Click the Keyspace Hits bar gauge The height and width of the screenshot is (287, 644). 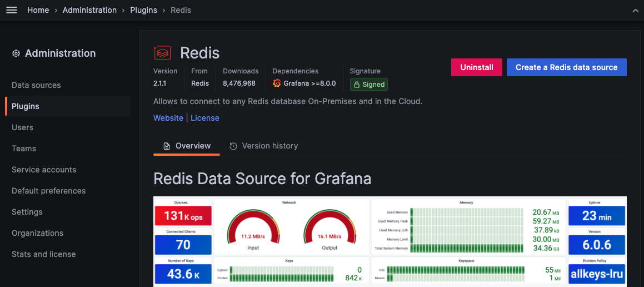[456, 270]
